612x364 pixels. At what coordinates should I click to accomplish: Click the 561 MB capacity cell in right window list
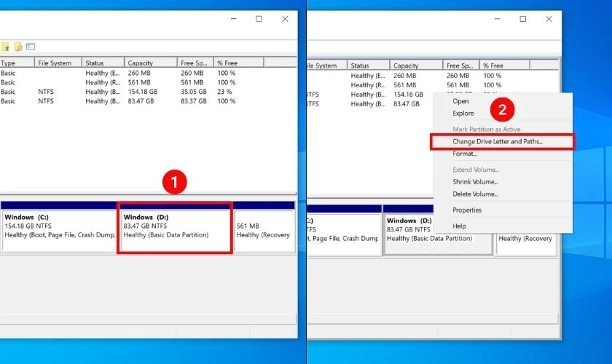[405, 85]
